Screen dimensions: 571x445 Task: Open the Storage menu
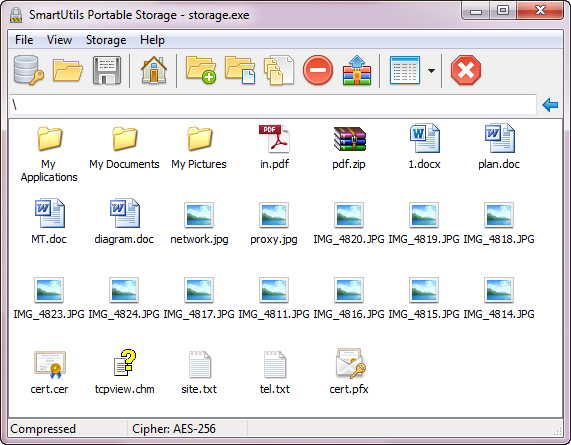[x=106, y=40]
